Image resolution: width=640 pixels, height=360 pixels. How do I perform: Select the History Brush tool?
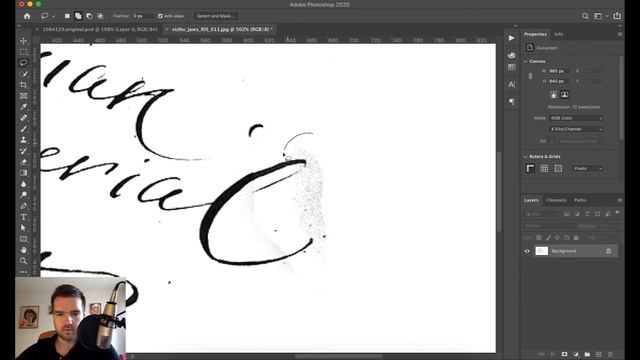23,151
